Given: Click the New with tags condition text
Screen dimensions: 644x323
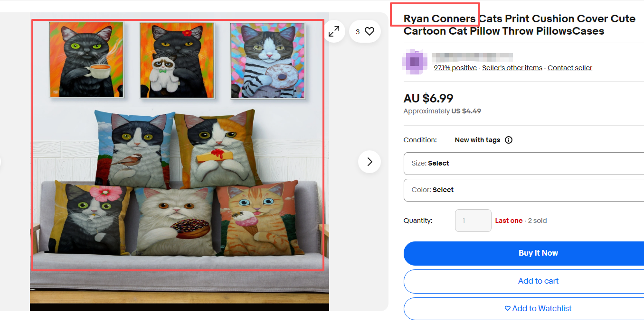Looking at the screenshot, I should pos(477,140).
